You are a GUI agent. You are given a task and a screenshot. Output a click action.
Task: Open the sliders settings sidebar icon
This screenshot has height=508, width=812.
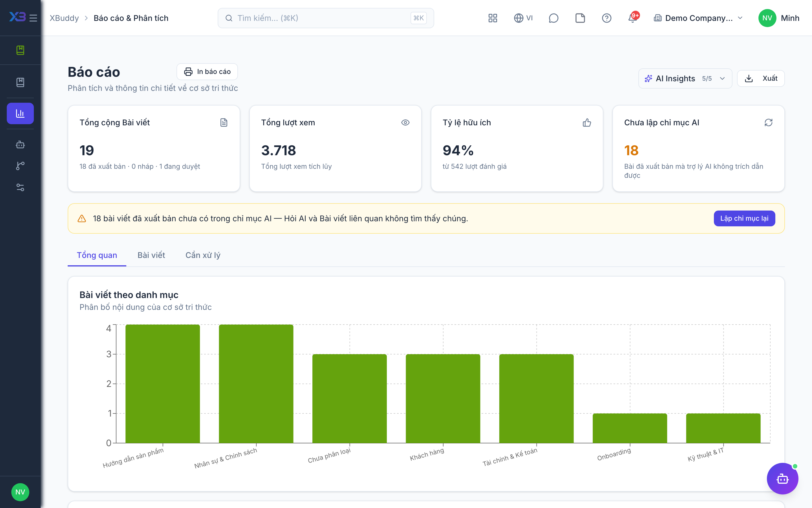20,187
